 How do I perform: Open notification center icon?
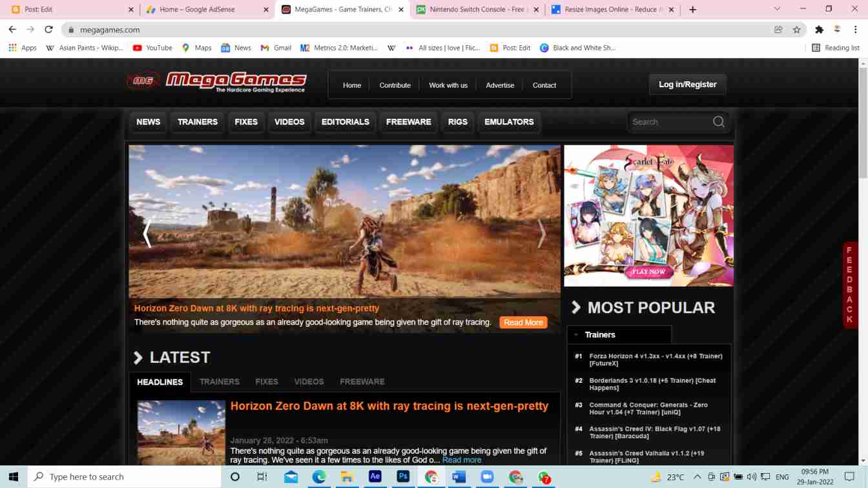[849, 476]
